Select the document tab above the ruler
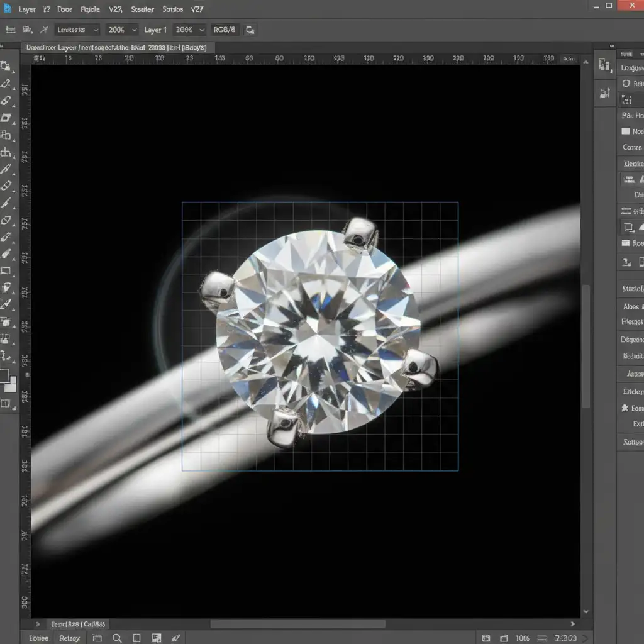644x644 pixels. tap(118, 48)
